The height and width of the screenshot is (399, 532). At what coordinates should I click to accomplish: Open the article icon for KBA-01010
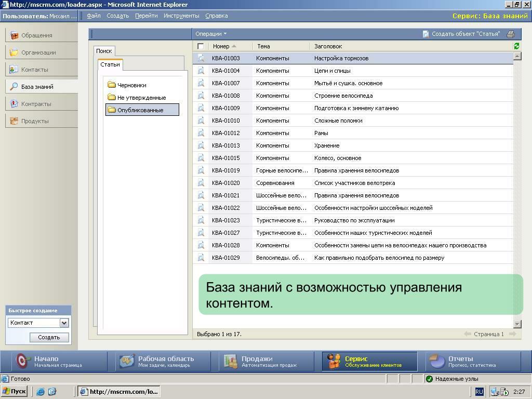click(x=201, y=121)
